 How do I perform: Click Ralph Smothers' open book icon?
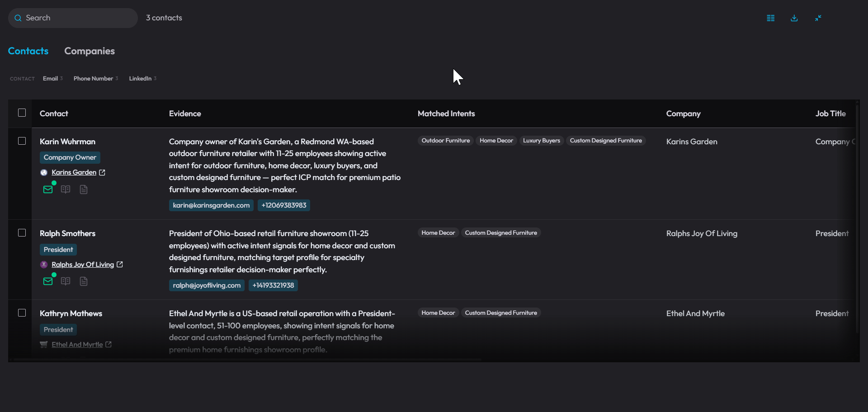66,281
